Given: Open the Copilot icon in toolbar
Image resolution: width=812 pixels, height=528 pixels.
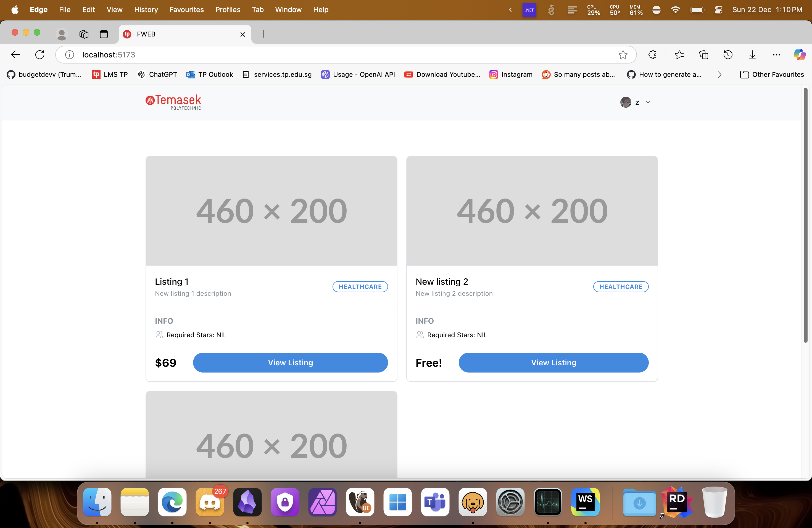Looking at the screenshot, I should pos(799,55).
